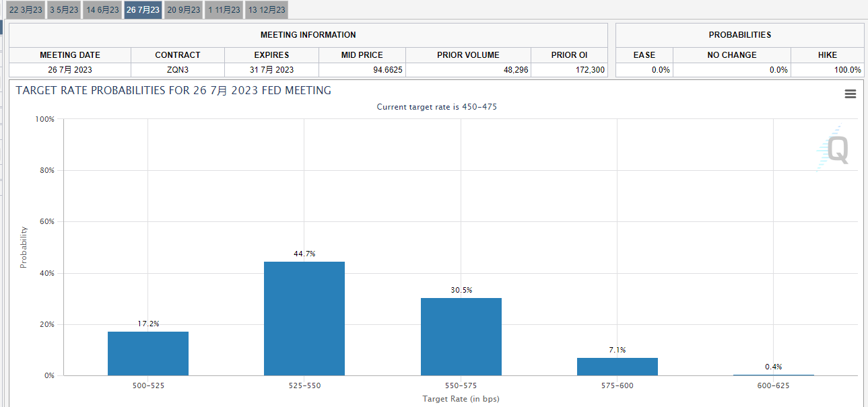Click the 500-525 probability bar

[x=148, y=353]
